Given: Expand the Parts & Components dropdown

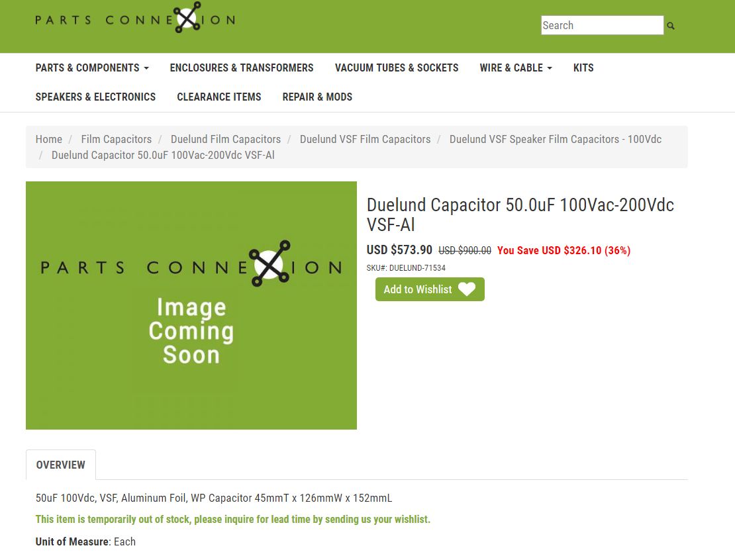Looking at the screenshot, I should [x=92, y=68].
